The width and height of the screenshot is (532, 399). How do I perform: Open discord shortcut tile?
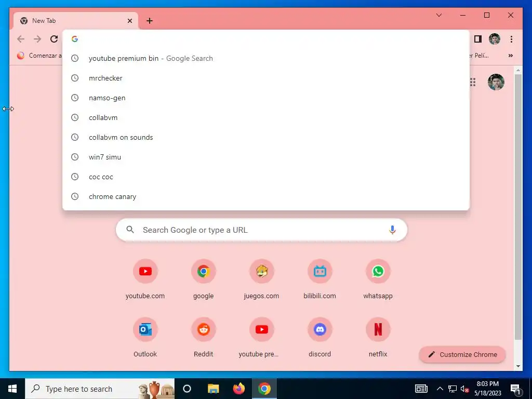(x=320, y=338)
